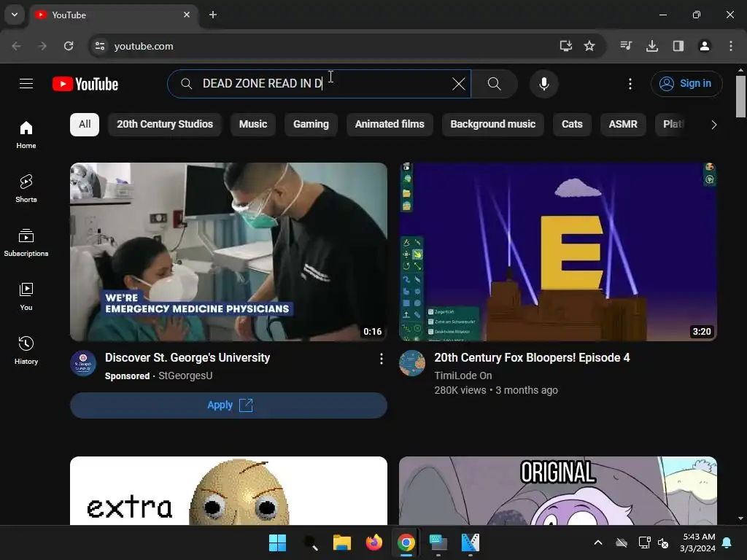Click the TimiLode On channel avatar
Viewport: 747px width, 560px height.
coord(412,363)
